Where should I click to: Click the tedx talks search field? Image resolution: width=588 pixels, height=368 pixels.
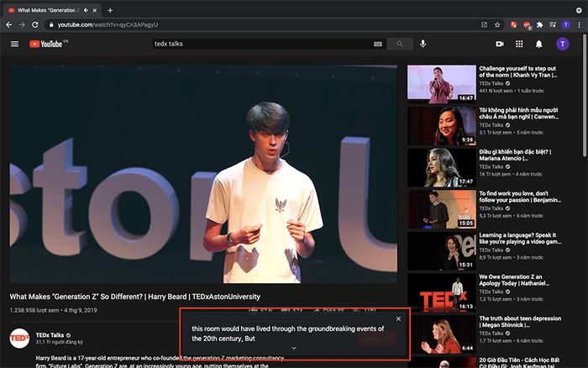coord(262,44)
